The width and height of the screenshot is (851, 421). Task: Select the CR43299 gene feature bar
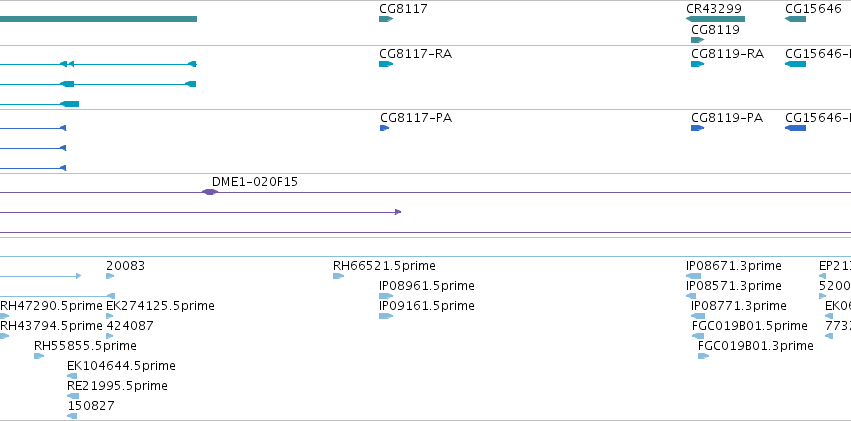click(715, 19)
